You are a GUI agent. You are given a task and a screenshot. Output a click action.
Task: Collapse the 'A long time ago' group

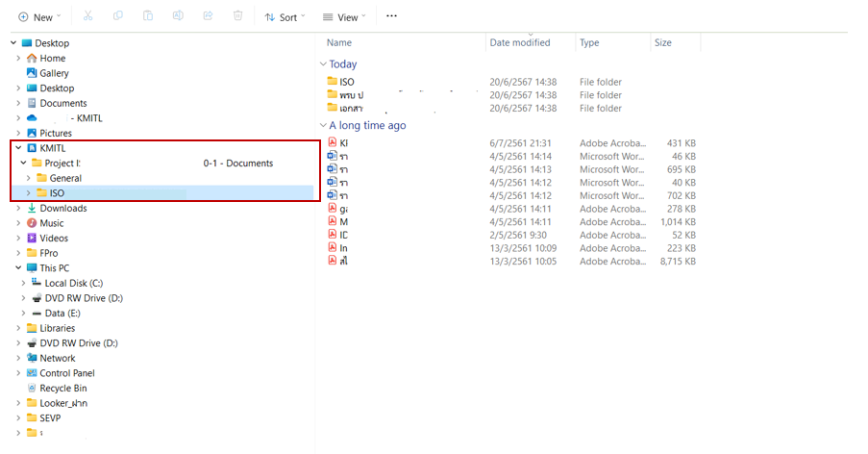[x=323, y=126]
